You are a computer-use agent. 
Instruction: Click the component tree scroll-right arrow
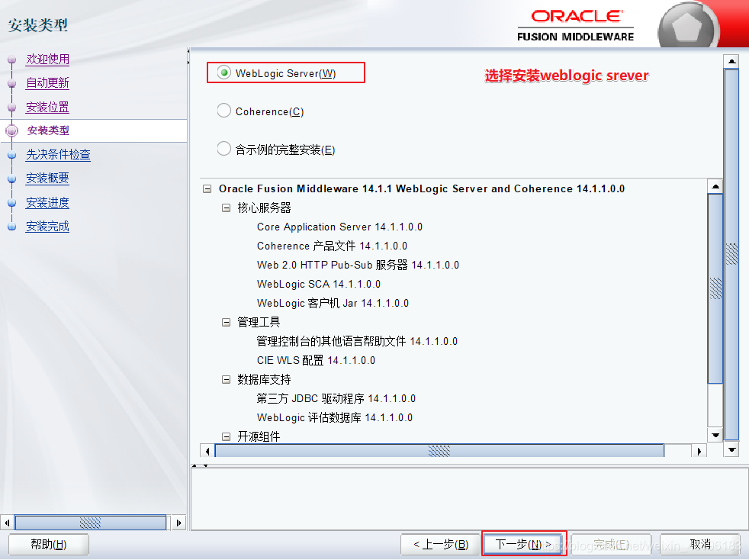pyautogui.click(x=699, y=451)
